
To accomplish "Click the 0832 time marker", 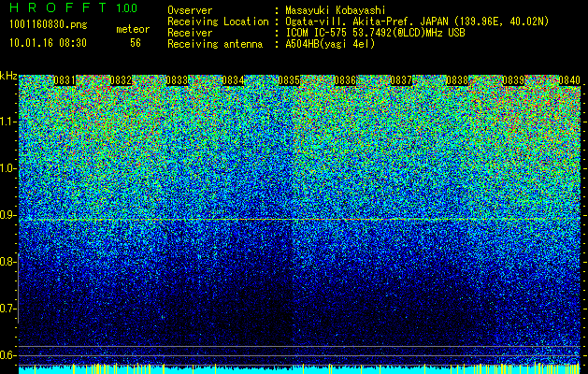I will (121, 80).
